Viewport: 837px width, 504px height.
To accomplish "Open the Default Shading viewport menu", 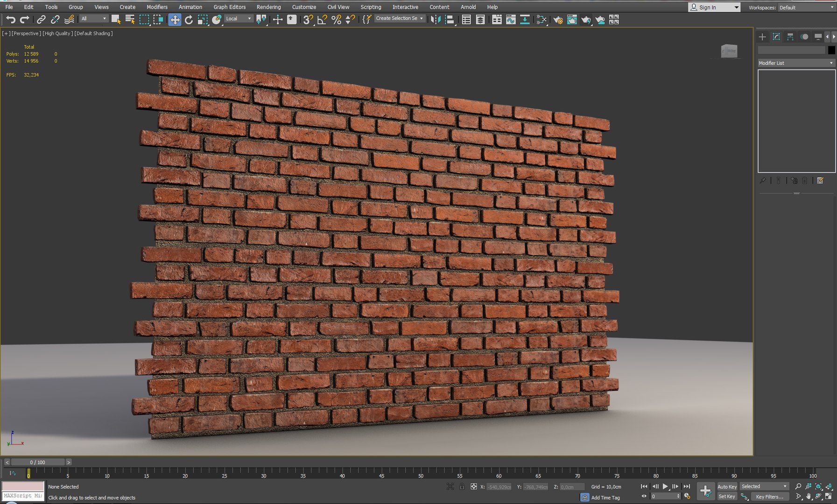I will pyautogui.click(x=94, y=33).
